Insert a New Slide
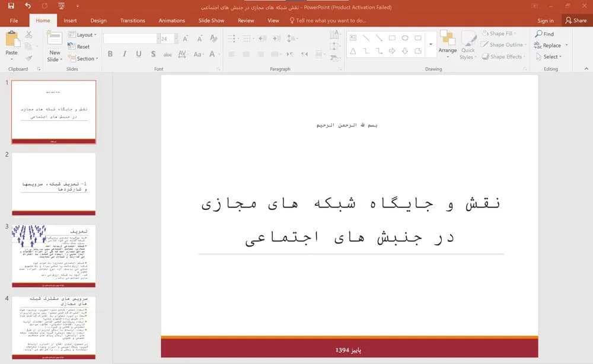 (x=55, y=38)
